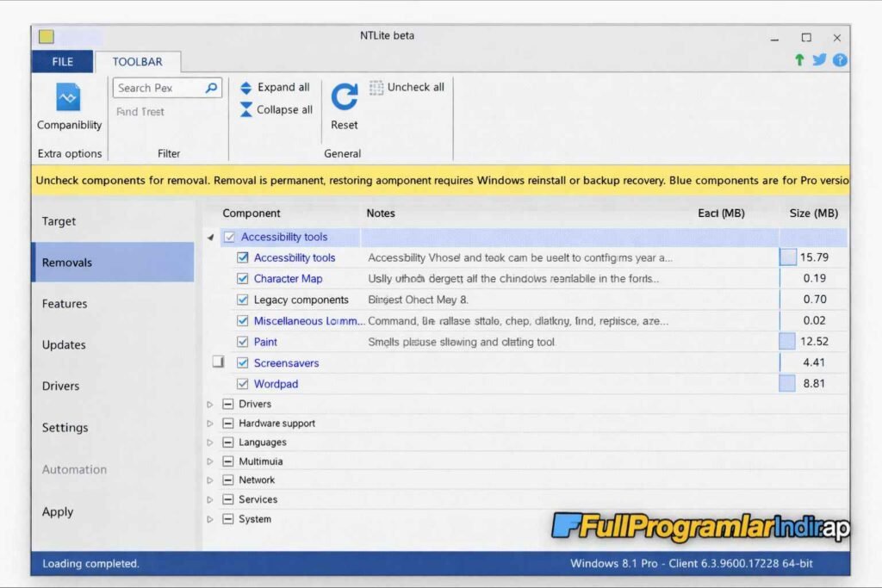Toggle the Character Map checkbox
This screenshot has height=588, width=882.
click(243, 279)
